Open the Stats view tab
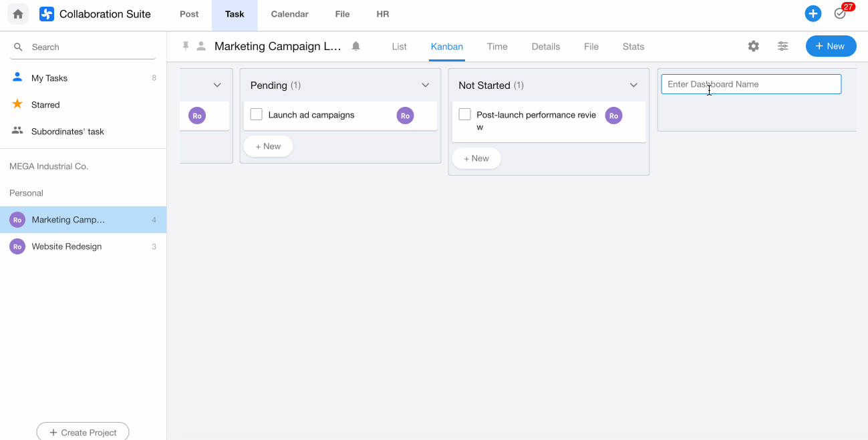This screenshot has width=868, height=440. pos(633,47)
